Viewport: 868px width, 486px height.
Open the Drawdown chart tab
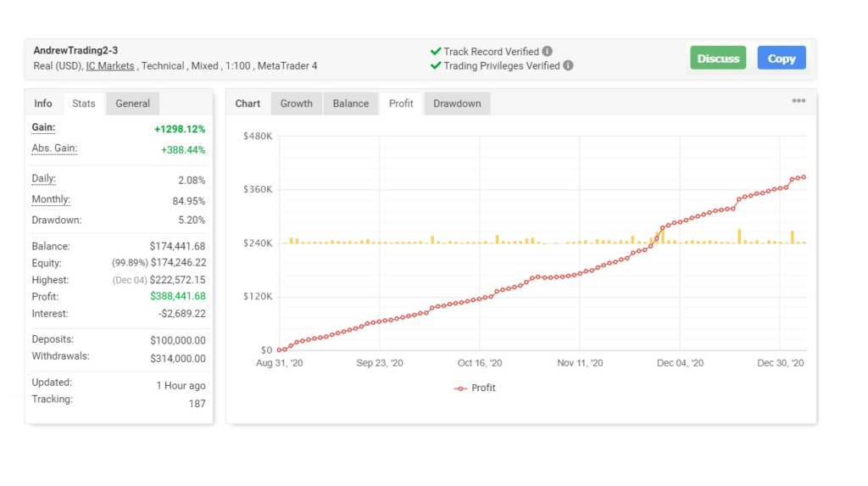457,103
